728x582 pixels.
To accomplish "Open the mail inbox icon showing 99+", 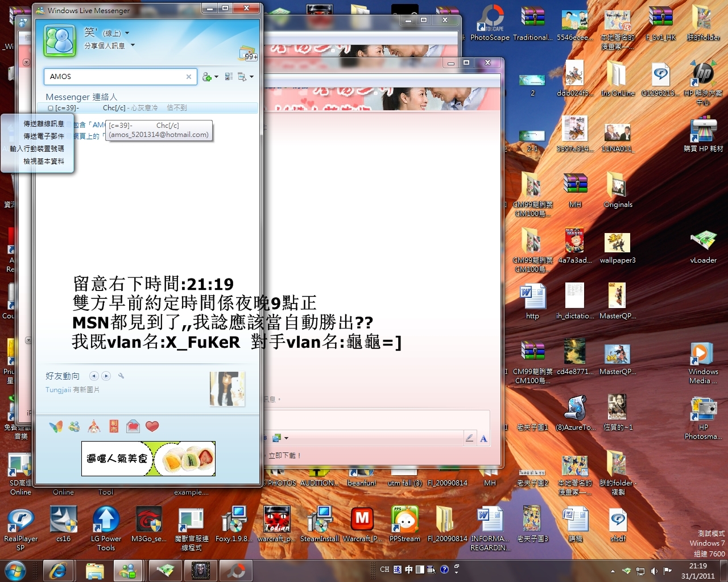I will pyautogui.click(x=248, y=53).
